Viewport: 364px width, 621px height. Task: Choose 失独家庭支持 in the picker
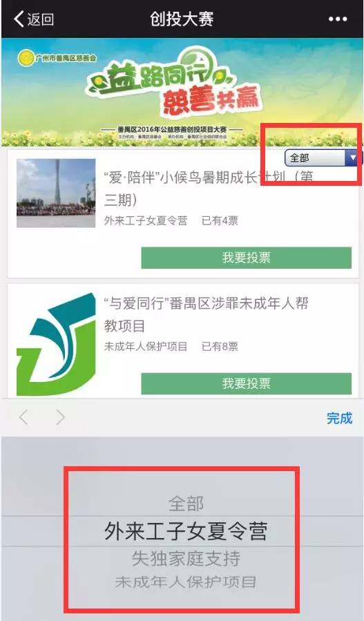point(186,558)
